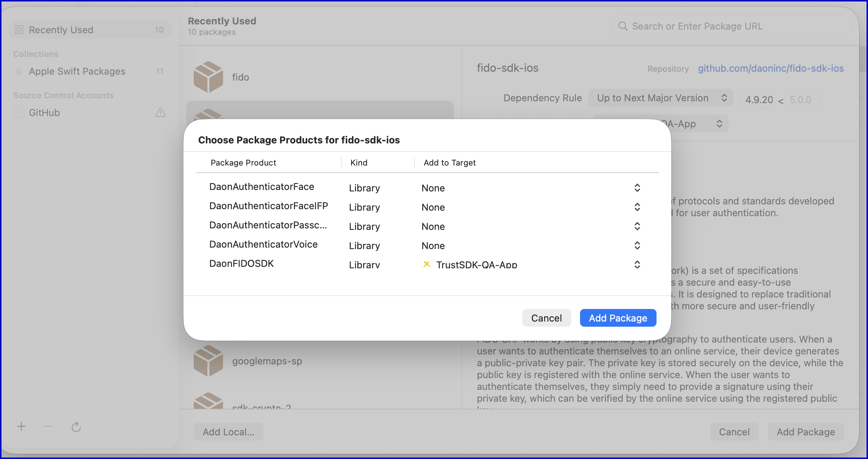Image resolution: width=868 pixels, height=459 pixels.
Task: Open target dropdown for DaonAuthenticatorFaceIFP
Action: coord(637,207)
